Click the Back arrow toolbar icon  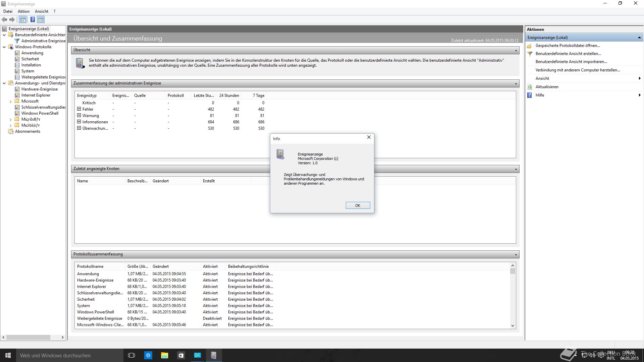[x=5, y=20]
